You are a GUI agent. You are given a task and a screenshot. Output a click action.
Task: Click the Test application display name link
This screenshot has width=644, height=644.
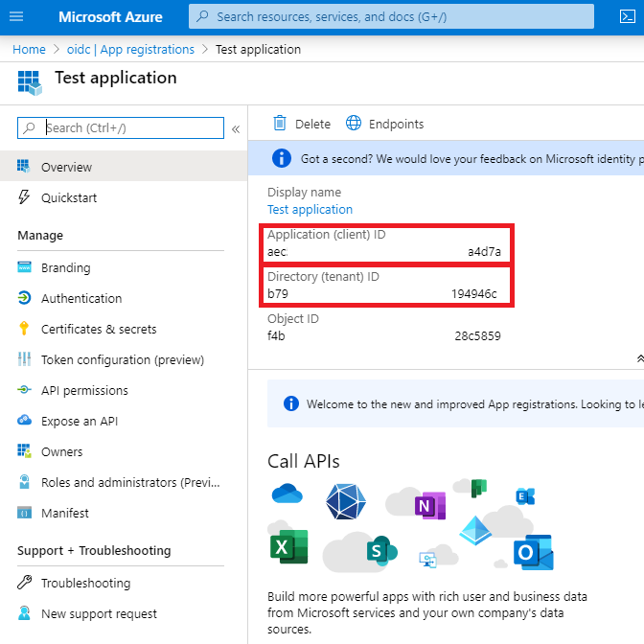(310, 209)
